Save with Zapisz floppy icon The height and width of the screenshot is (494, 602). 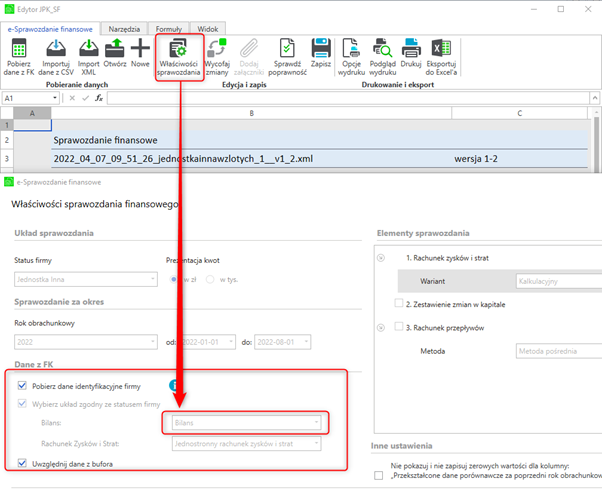tap(321, 48)
